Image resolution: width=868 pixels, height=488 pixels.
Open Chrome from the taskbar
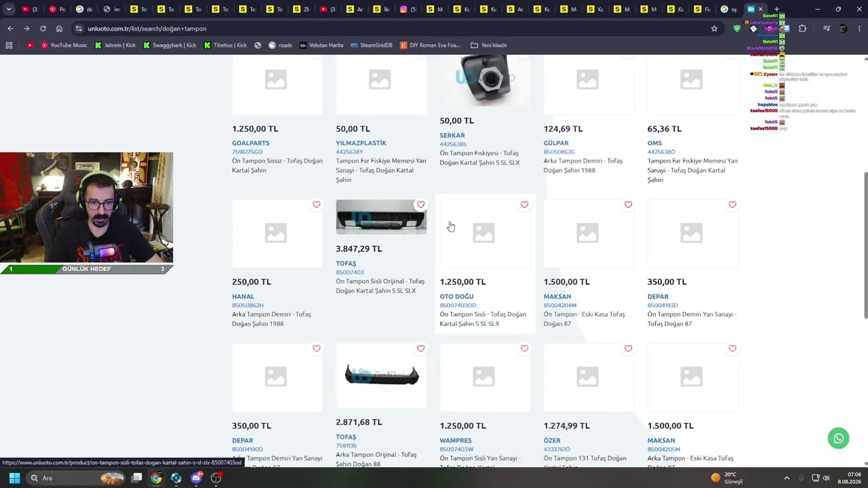point(156,478)
